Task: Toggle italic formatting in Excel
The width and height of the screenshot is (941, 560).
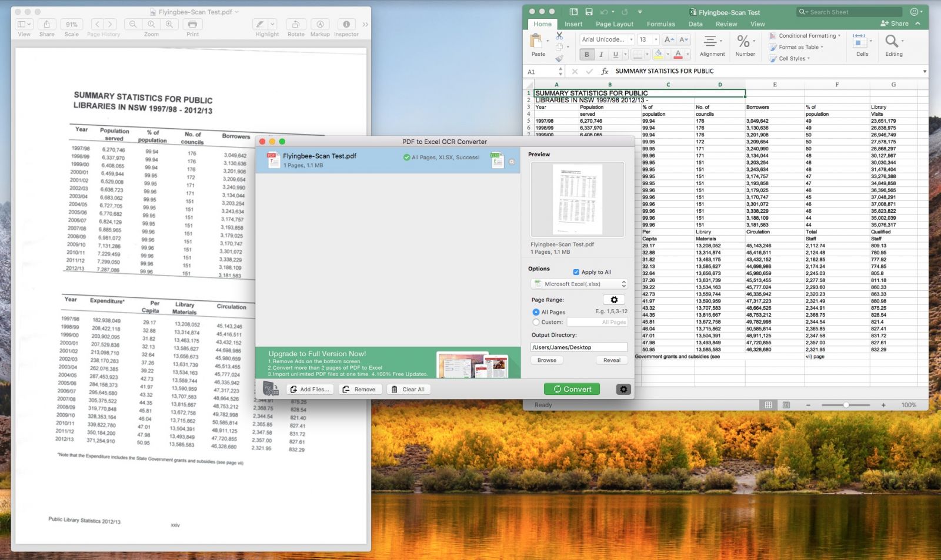Action: click(x=601, y=55)
